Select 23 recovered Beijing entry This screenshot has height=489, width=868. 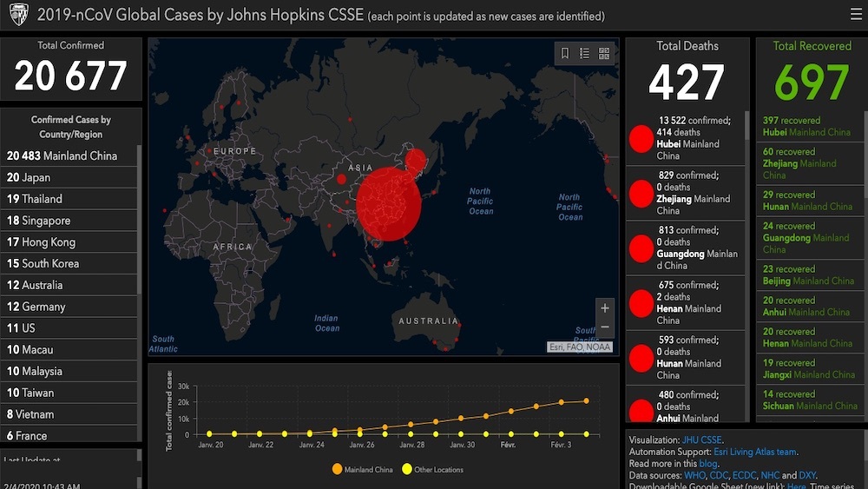[811, 274]
